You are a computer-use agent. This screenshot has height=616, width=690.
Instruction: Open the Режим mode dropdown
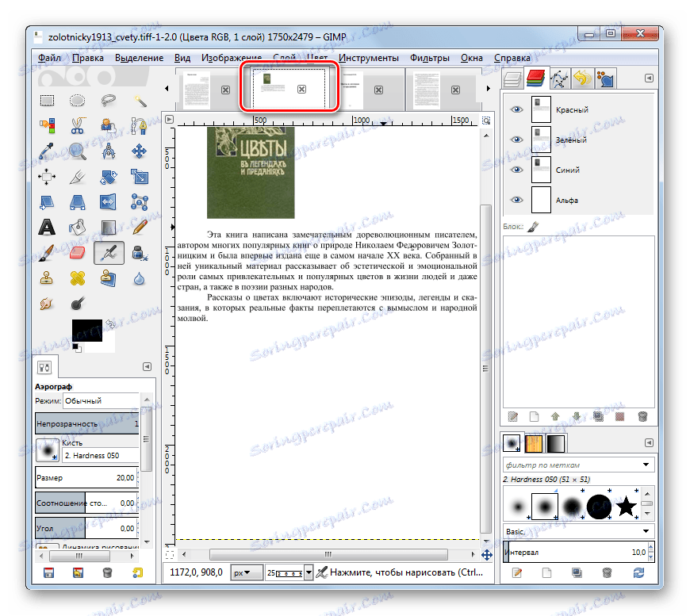[x=102, y=401]
